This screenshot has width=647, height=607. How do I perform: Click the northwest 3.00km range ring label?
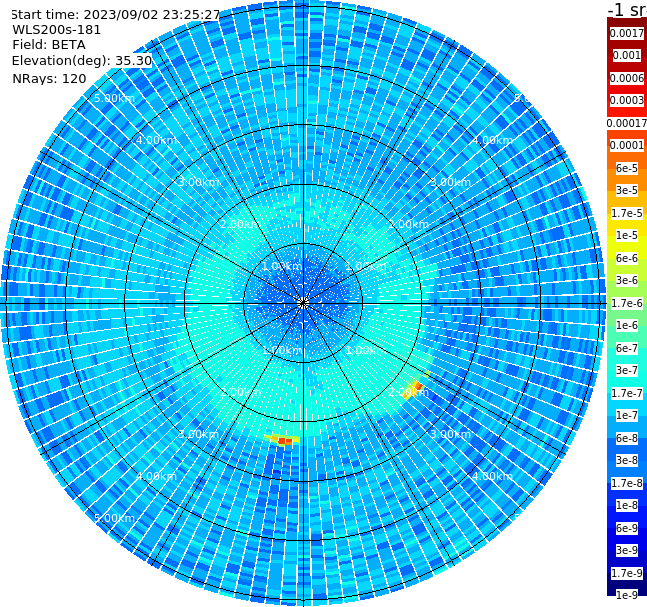point(198,182)
